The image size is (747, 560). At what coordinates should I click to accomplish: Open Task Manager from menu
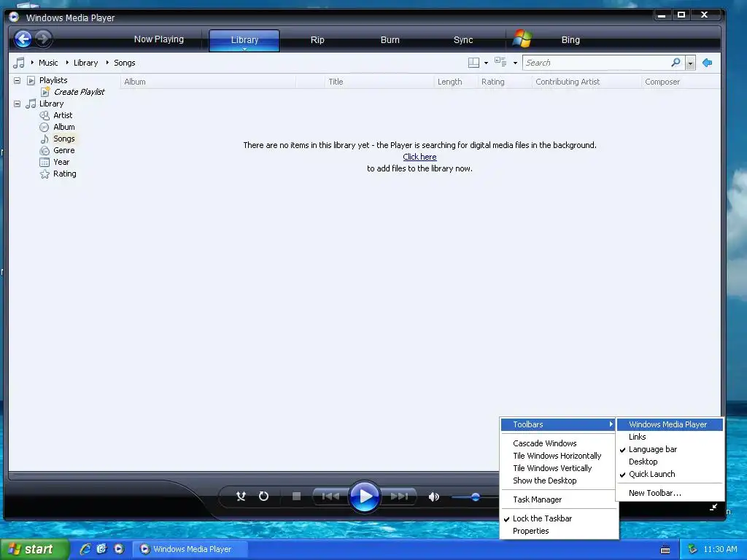(x=558, y=499)
